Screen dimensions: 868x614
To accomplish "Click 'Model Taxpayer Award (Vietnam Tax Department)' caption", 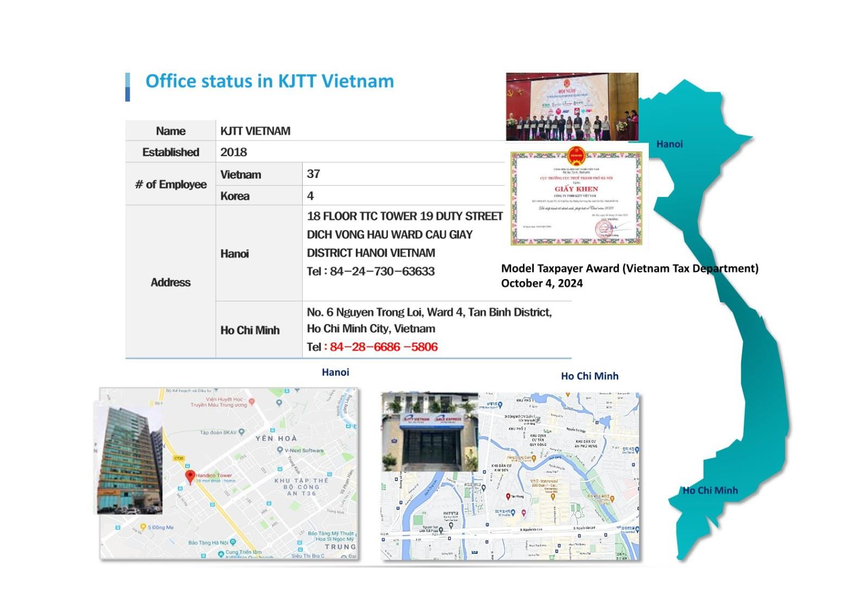I will coord(630,268).
